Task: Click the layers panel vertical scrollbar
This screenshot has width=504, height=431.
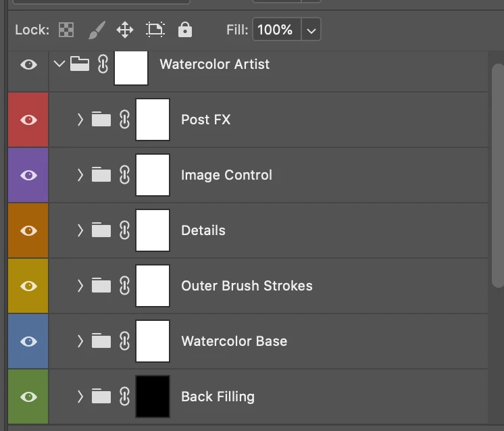Action: pos(498,175)
